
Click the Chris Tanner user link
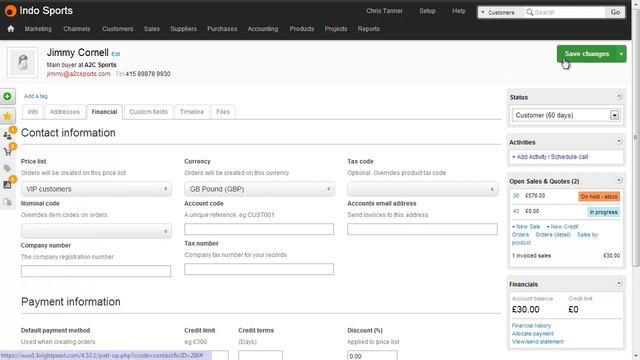(384, 11)
